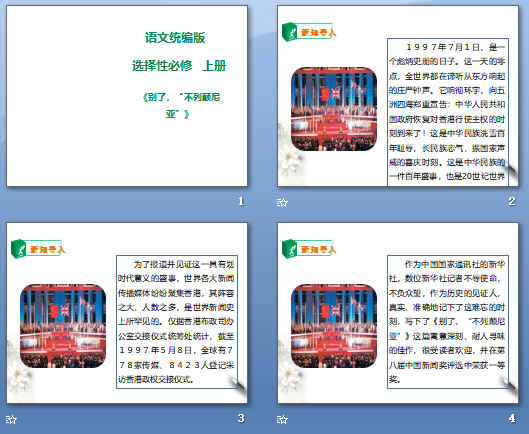This screenshot has height=434, width=529.
Task: Click green badge icon on slide 2 header
Action: tap(289, 32)
